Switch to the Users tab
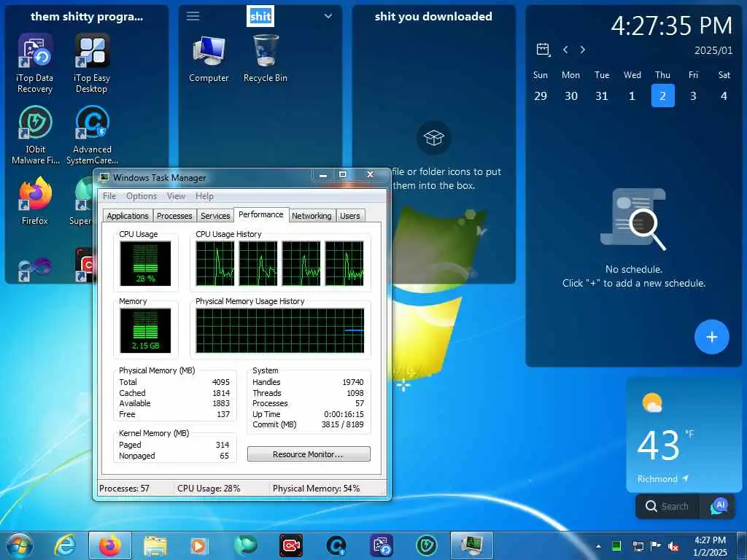 350,216
